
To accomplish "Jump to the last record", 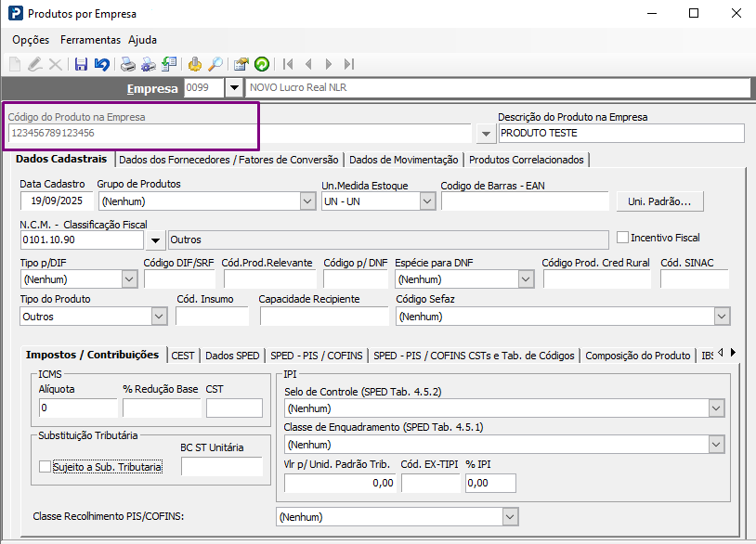I will pos(349,64).
